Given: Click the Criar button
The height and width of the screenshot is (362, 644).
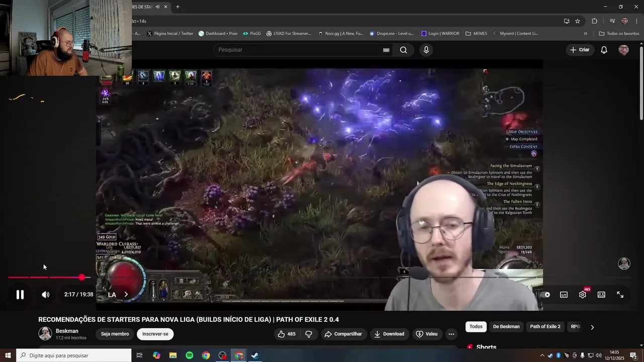Looking at the screenshot, I should (580, 50).
